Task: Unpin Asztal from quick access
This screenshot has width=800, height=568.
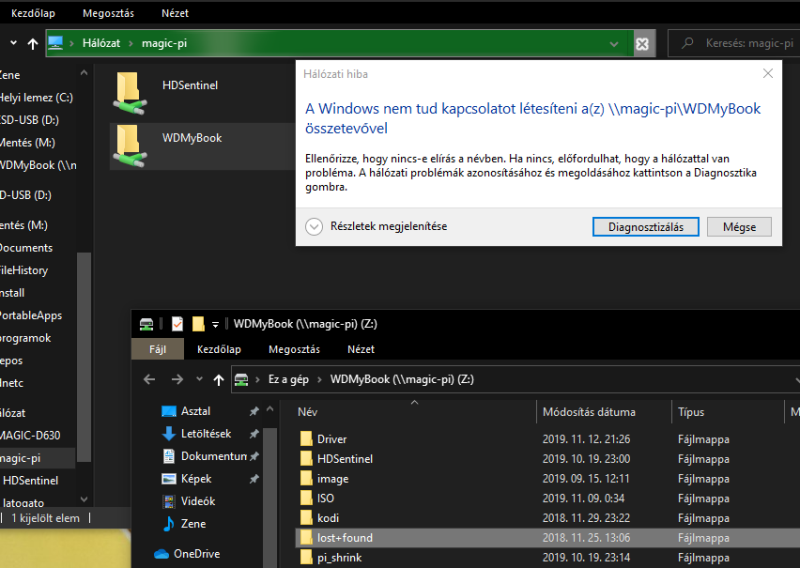Action: [254, 411]
